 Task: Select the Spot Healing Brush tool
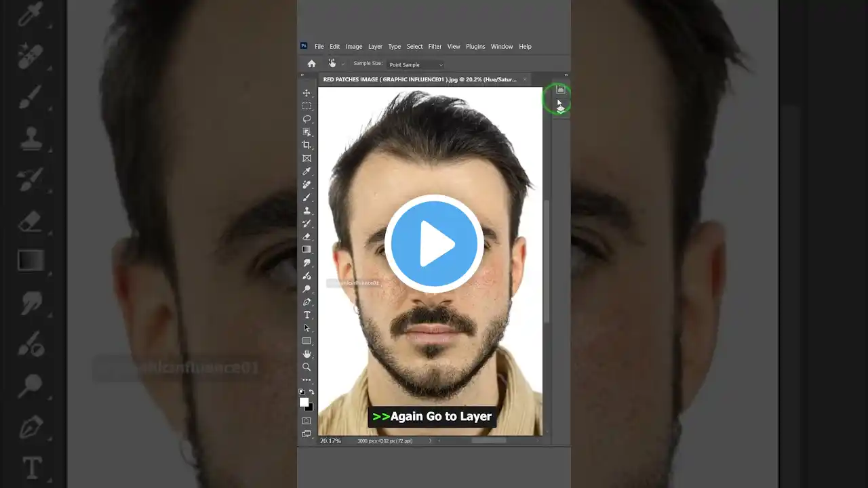click(307, 184)
